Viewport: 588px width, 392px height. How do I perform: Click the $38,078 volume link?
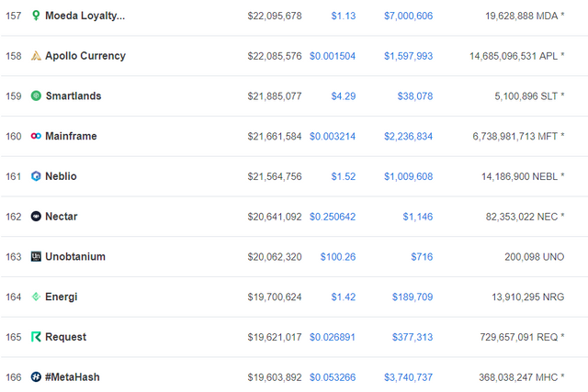click(x=415, y=96)
